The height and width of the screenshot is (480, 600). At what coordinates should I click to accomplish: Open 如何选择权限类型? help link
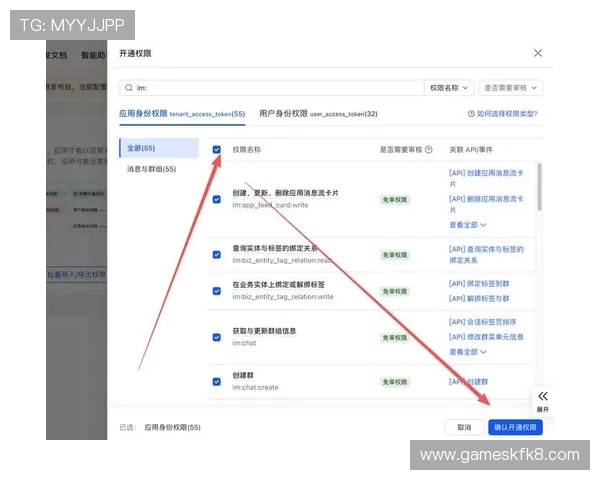(x=502, y=114)
